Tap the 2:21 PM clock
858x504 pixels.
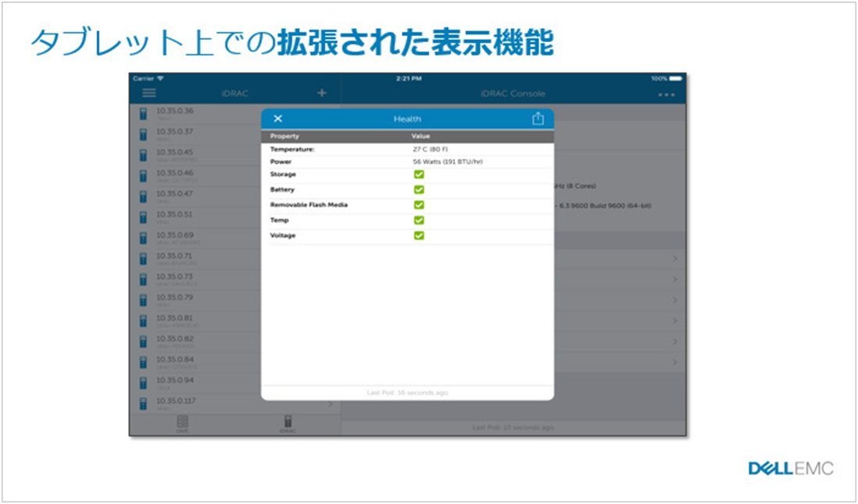tap(409, 79)
